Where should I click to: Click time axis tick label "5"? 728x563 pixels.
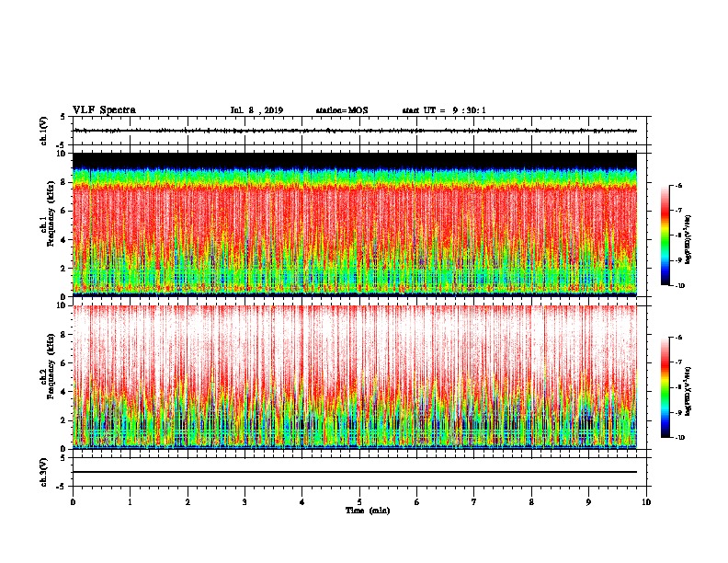tap(359, 502)
